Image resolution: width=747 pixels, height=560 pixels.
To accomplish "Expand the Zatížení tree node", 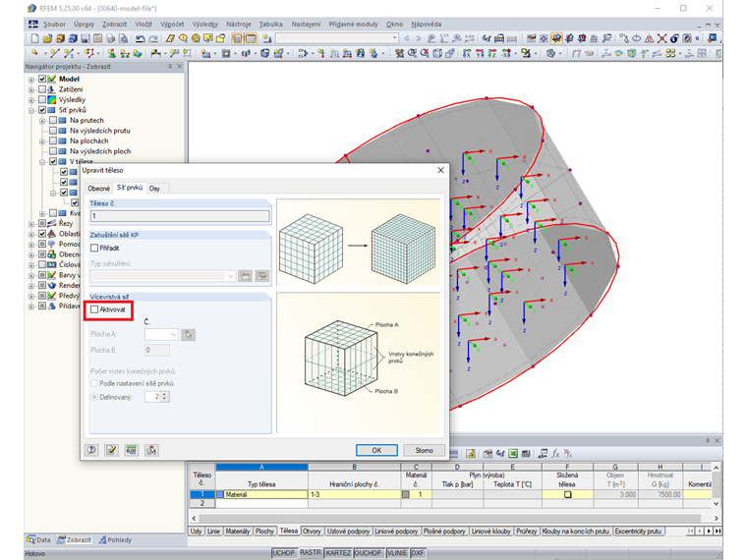I will (x=31, y=89).
